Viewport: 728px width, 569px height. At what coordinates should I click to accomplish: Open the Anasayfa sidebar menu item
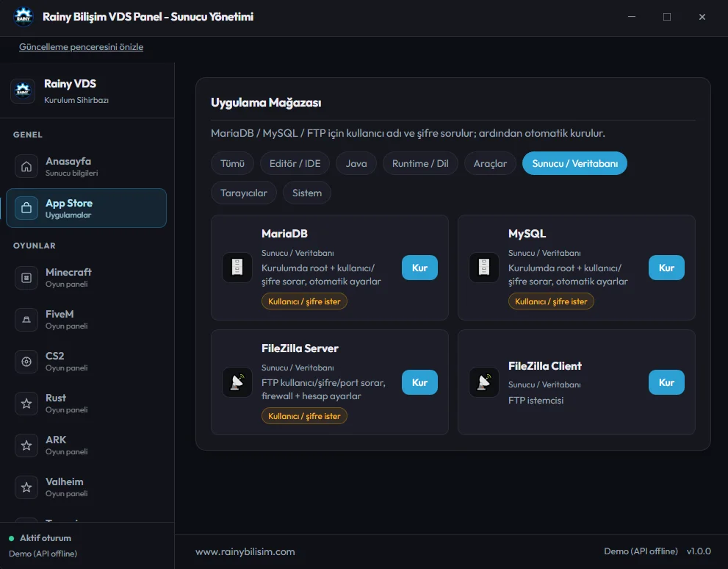(x=87, y=166)
